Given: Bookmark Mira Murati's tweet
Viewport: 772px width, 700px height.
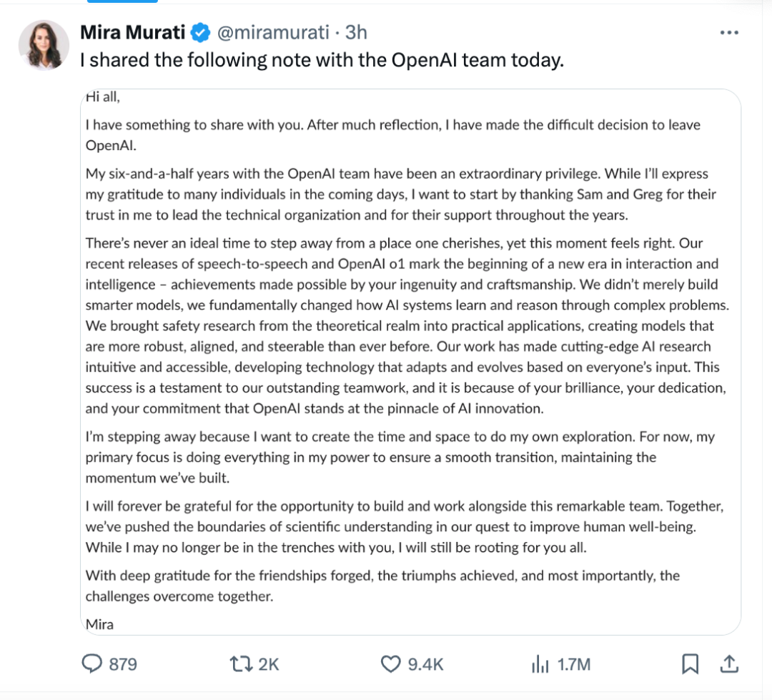Looking at the screenshot, I should point(690,664).
